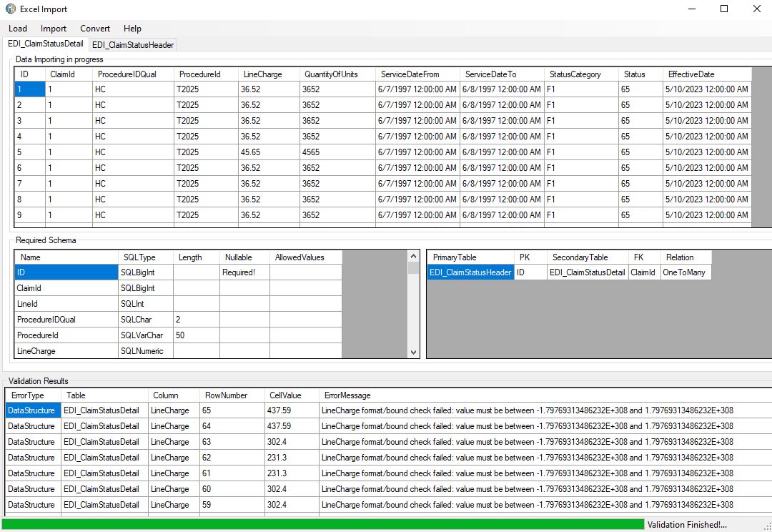Viewport: 772px width, 532px height.
Task: Select the LineId schema row name
Action: (x=66, y=304)
